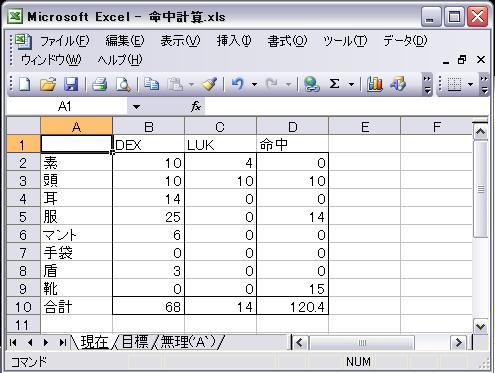Click the horizontal scrollbar right arrow
The width and height of the screenshot is (495, 373).
pyautogui.click(x=458, y=342)
